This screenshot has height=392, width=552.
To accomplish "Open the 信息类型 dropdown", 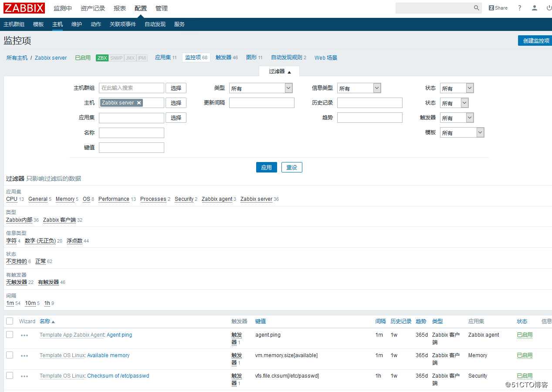I will point(359,88).
